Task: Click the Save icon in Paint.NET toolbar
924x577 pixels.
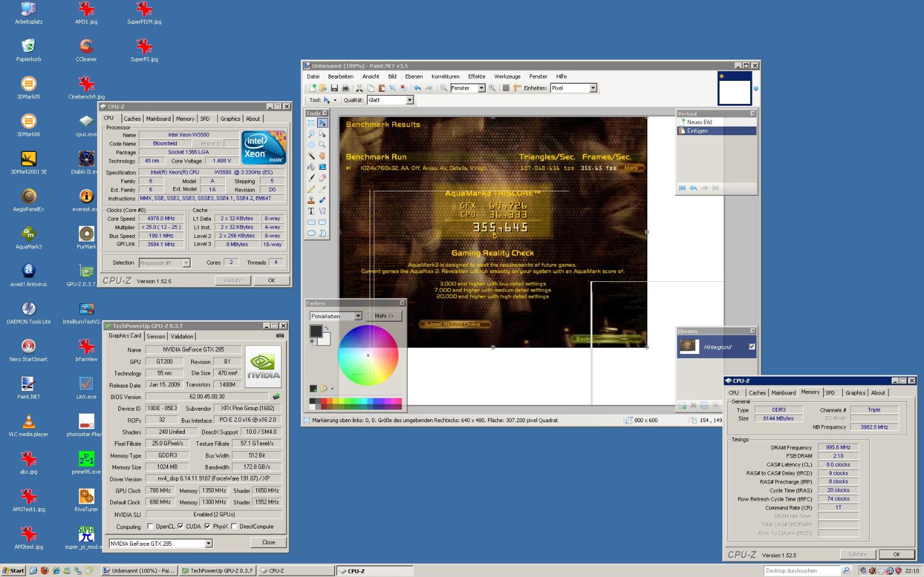Action: pyautogui.click(x=334, y=88)
